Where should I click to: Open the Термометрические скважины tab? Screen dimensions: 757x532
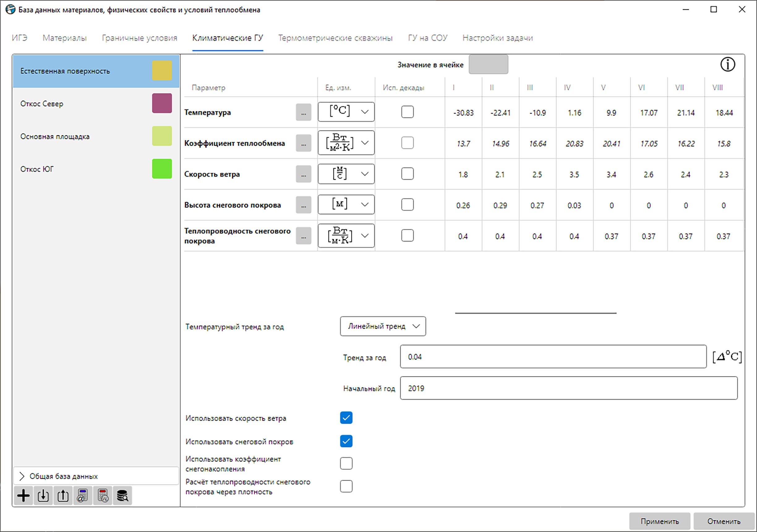coord(335,38)
